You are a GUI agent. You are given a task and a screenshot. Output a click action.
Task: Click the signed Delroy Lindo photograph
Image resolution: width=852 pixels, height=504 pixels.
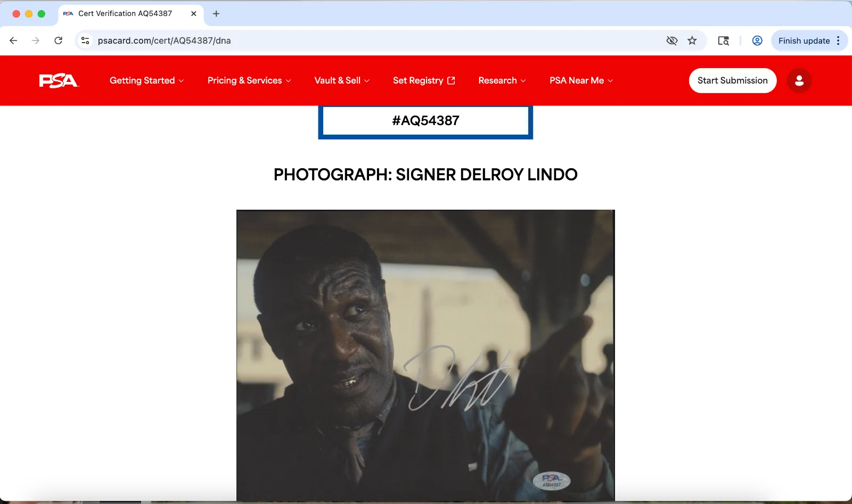coord(425,355)
